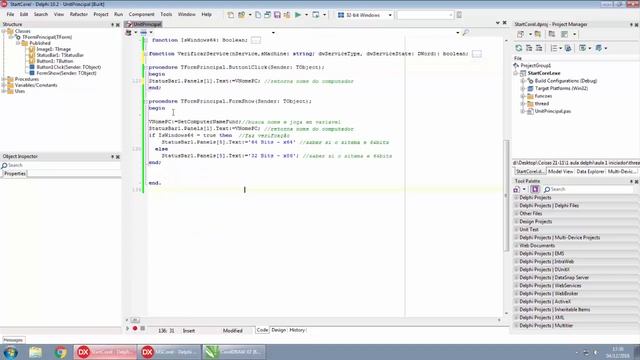Select FormShow(Sender: TObject) in Structure
The height and width of the screenshot is (360, 640).
66,73
